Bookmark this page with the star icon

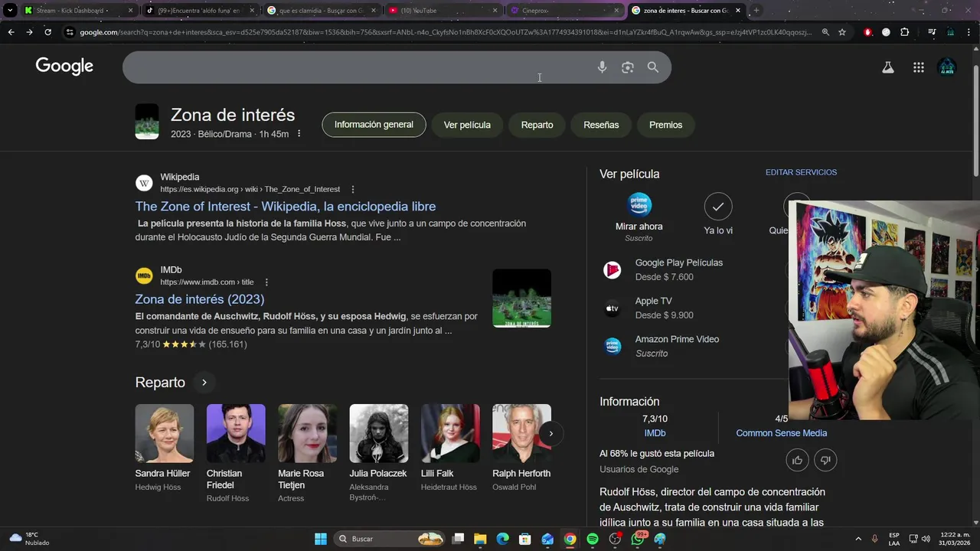point(842,32)
